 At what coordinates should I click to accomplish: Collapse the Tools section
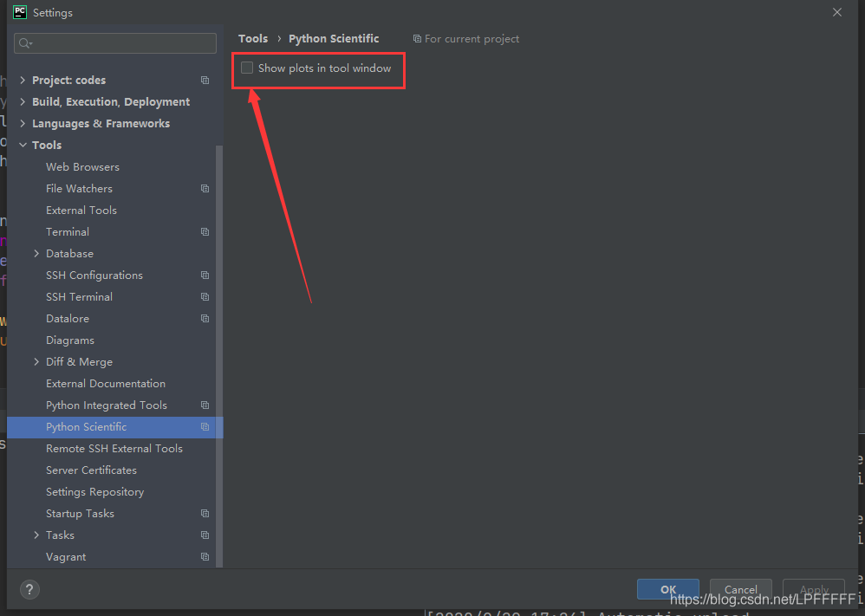click(23, 145)
